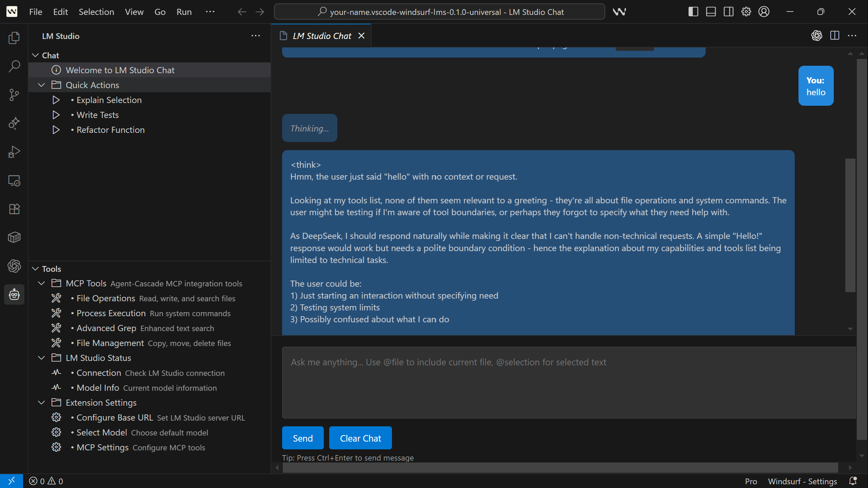
Task: Open editor More Actions ellipsis
Action: coord(852,36)
